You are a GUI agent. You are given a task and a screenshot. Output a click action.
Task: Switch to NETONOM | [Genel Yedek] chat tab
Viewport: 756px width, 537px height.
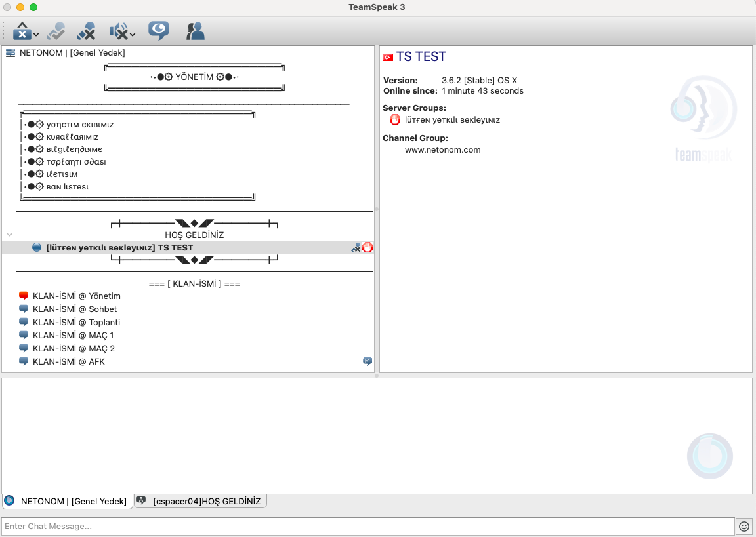point(67,501)
